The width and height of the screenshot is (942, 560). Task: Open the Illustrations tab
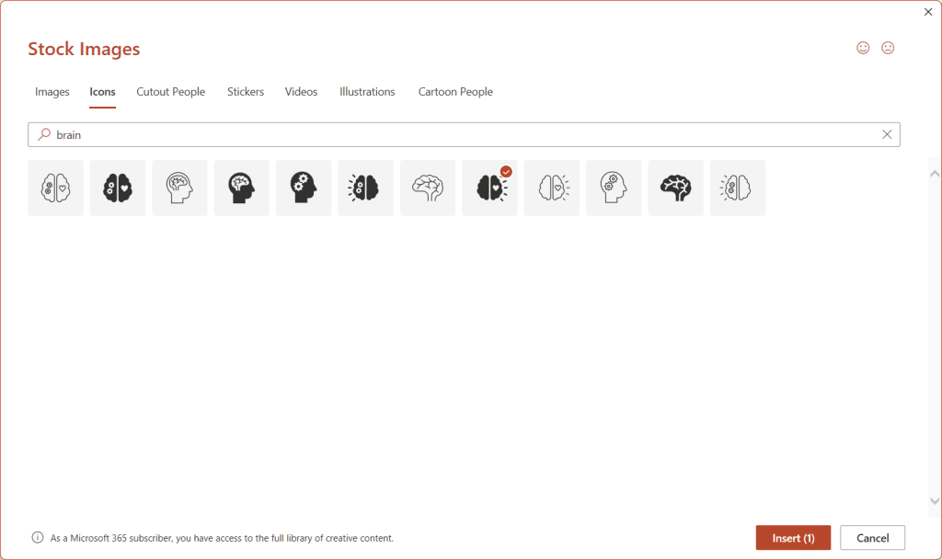point(366,91)
